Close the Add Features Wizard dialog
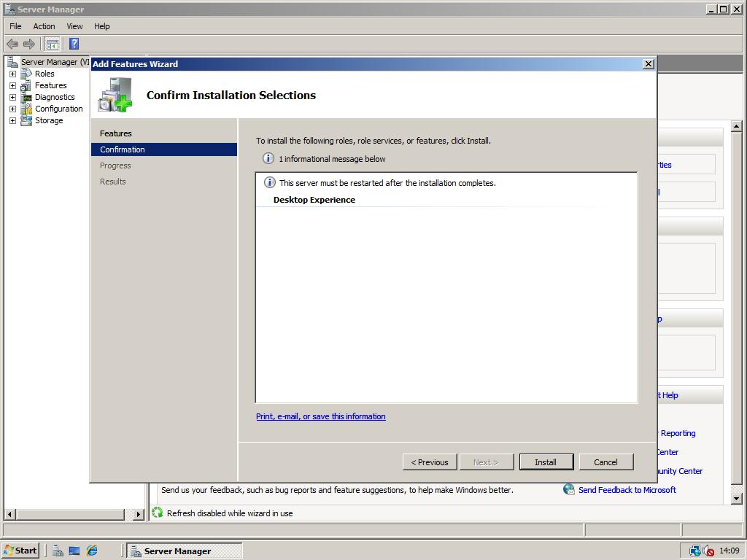This screenshot has width=747, height=560. click(649, 64)
